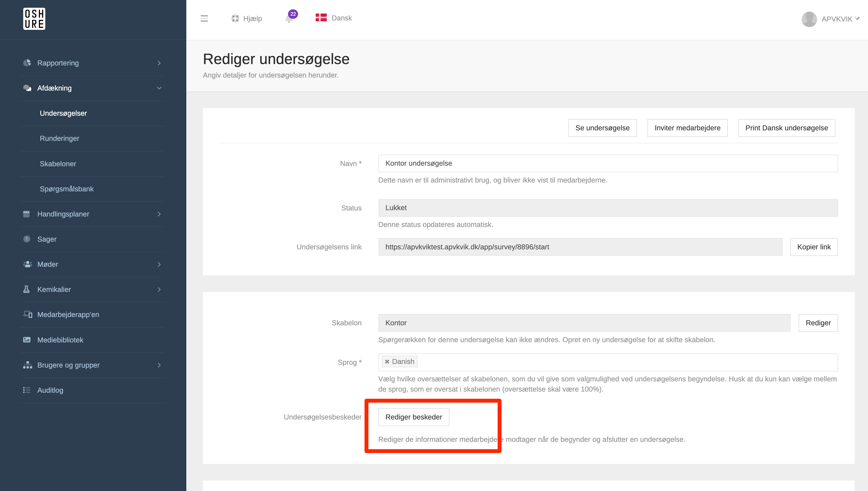Click the Kemikalier flask icon
Viewport: 868px width, 491px height.
(x=26, y=289)
